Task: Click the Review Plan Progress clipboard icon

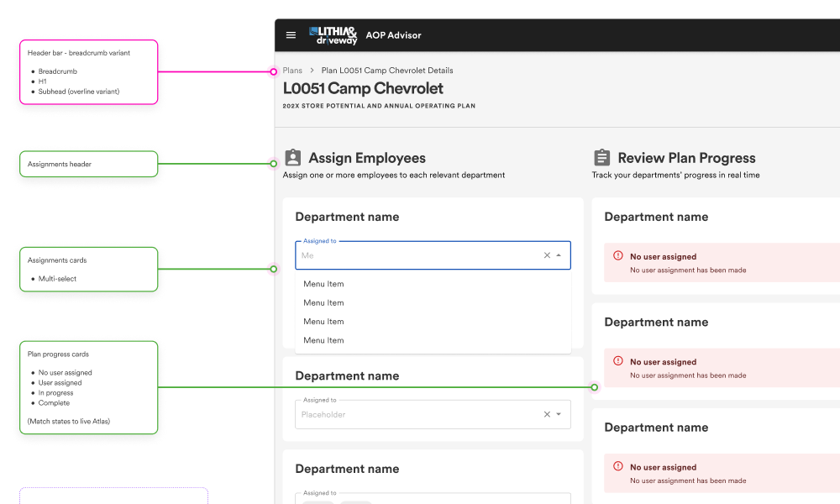Action: (x=601, y=158)
